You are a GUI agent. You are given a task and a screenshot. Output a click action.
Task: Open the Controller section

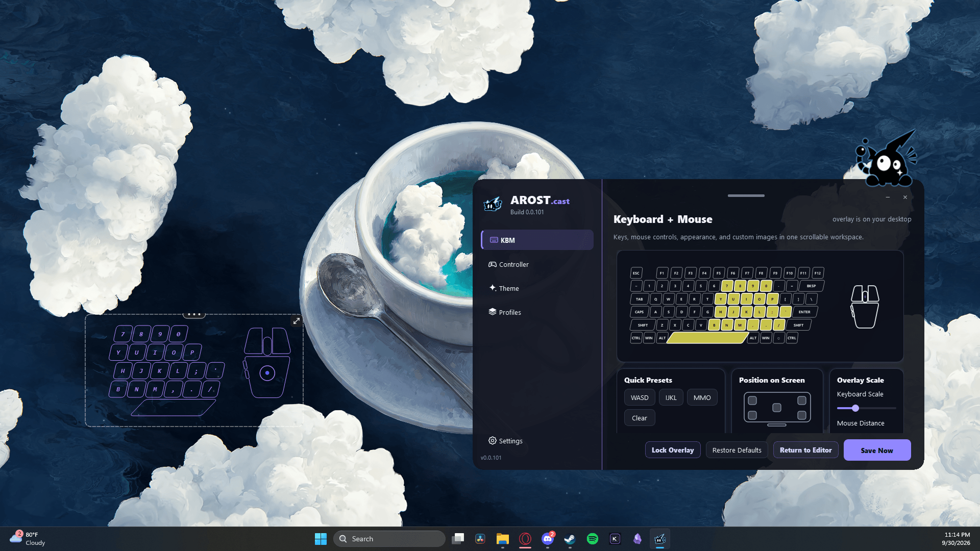pos(537,264)
